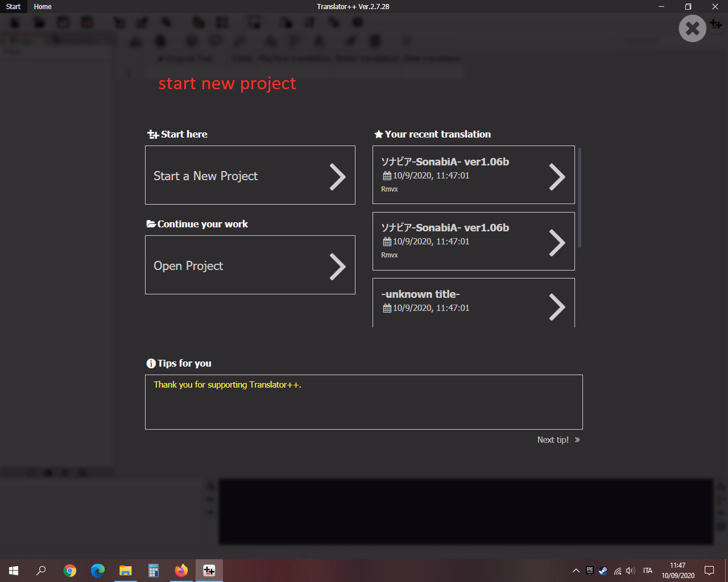This screenshot has width=728, height=582.
Task: Open the first SonabiA ver1.06b recent translation
Action: pos(473,174)
